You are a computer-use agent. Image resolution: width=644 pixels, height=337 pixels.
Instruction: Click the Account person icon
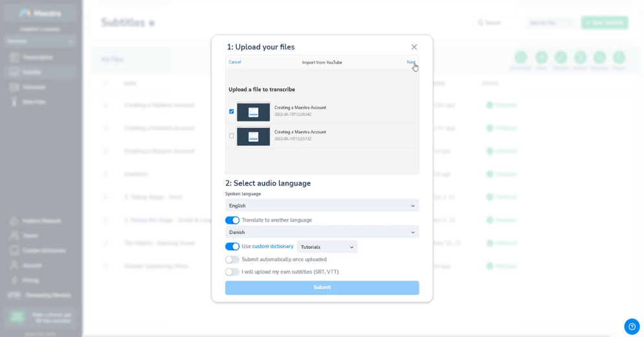14,265
